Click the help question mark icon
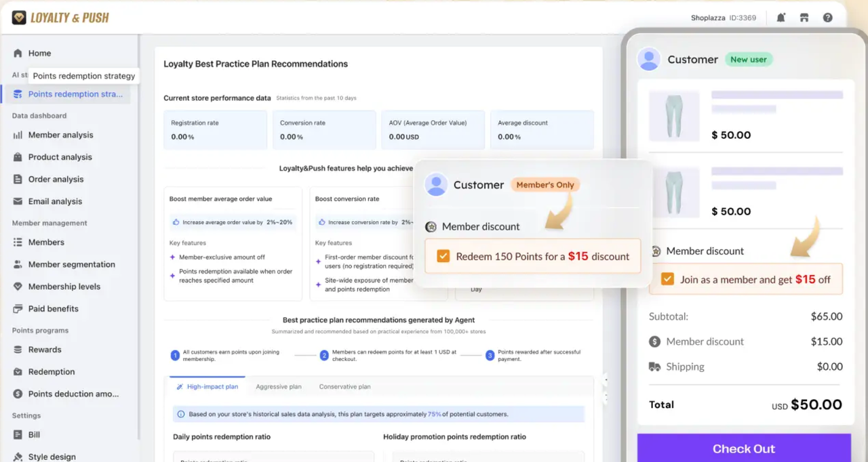This screenshot has height=462, width=868. point(827,18)
